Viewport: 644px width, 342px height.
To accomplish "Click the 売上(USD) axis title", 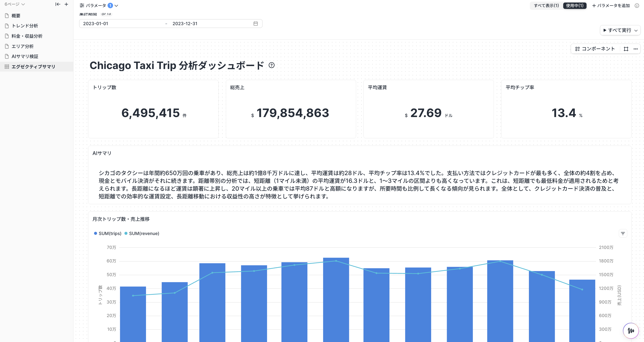I will (619, 295).
